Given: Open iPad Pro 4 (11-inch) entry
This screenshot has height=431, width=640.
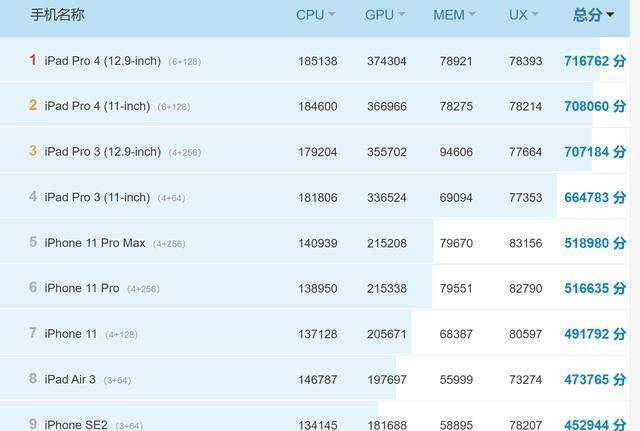Looking at the screenshot, I should (x=98, y=106).
